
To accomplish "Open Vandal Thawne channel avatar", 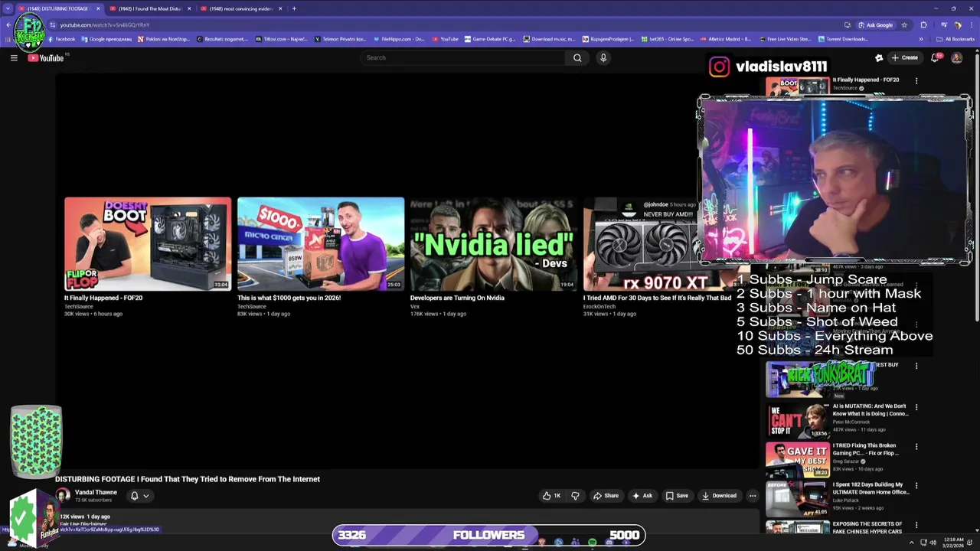I will 63,496.
